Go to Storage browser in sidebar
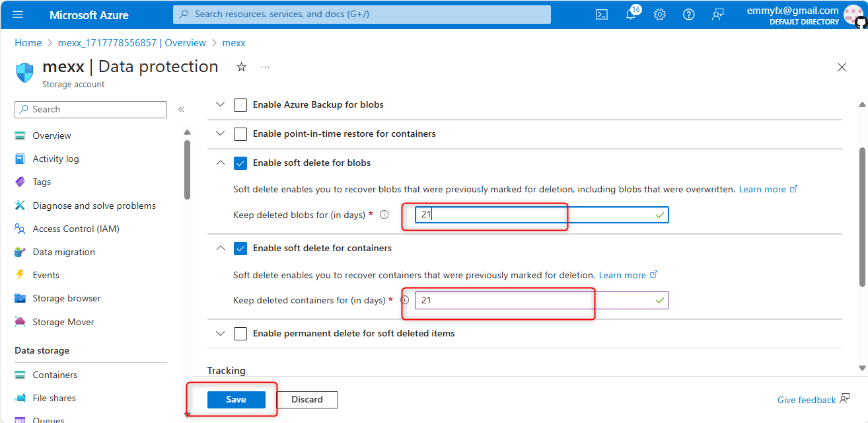This screenshot has width=868, height=423. 67,299
